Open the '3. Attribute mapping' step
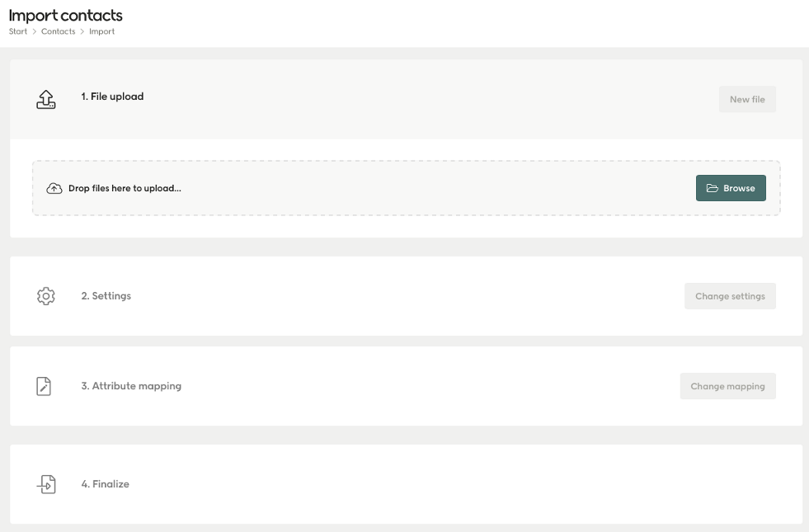 (131, 386)
